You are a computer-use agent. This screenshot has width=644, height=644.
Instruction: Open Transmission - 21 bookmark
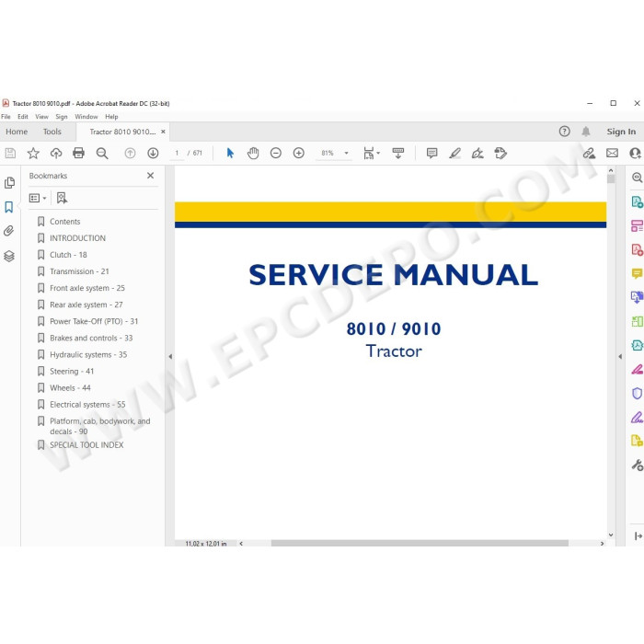(x=79, y=271)
